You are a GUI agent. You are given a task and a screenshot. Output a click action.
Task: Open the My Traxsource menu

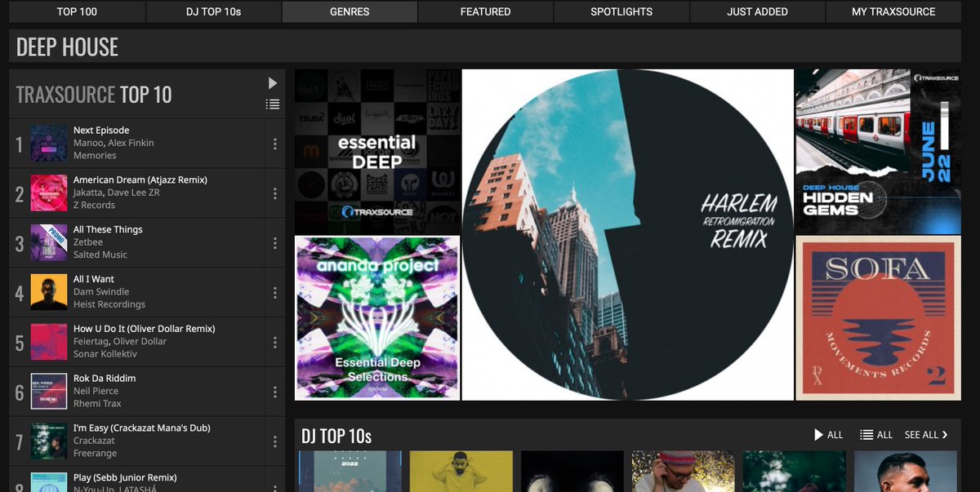pos(892,11)
